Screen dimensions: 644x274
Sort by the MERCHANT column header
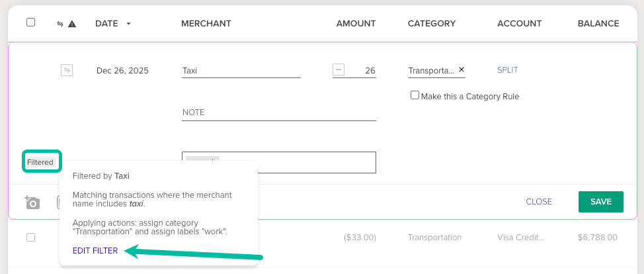point(206,24)
